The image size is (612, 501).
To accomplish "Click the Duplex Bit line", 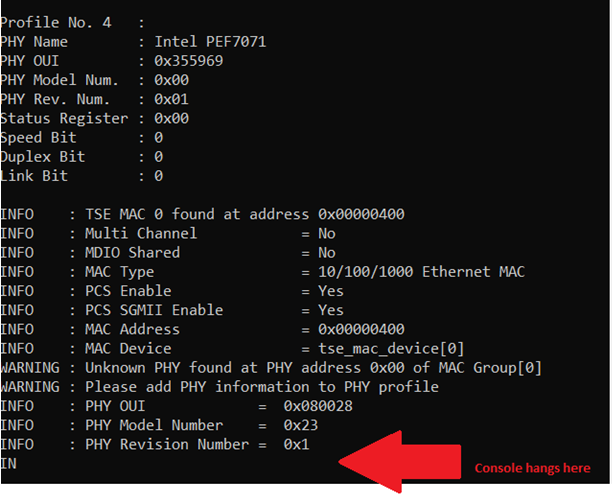I will pos(82,157).
